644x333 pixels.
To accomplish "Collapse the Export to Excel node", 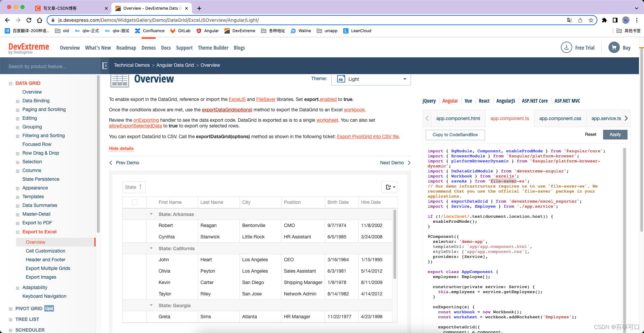I will [x=17, y=232].
